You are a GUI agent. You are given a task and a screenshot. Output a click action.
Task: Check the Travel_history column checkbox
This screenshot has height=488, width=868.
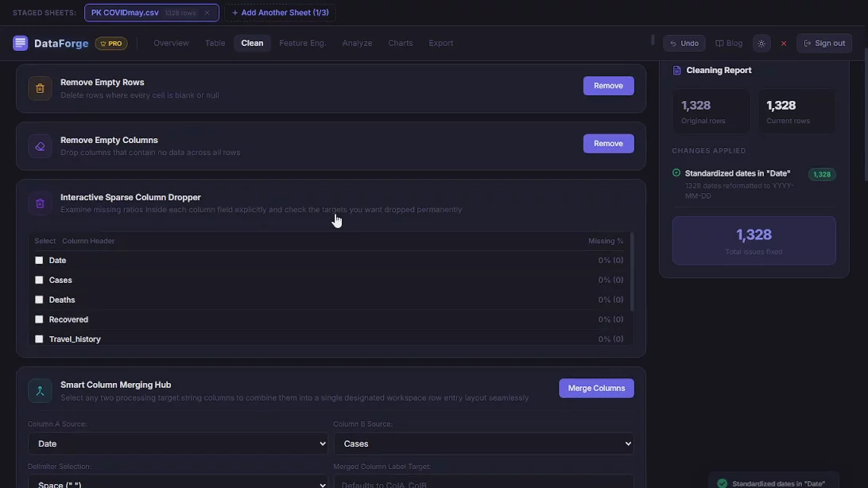point(39,339)
